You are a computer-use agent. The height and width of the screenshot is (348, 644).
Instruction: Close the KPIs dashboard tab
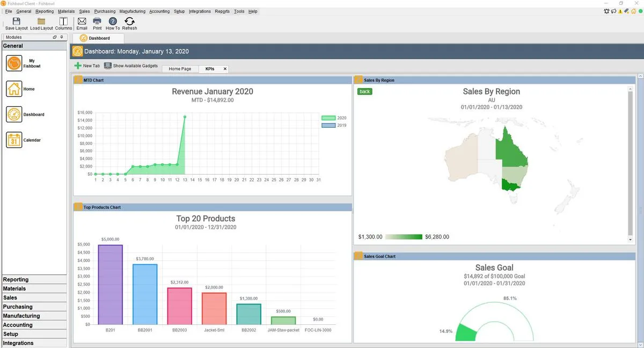pyautogui.click(x=224, y=69)
